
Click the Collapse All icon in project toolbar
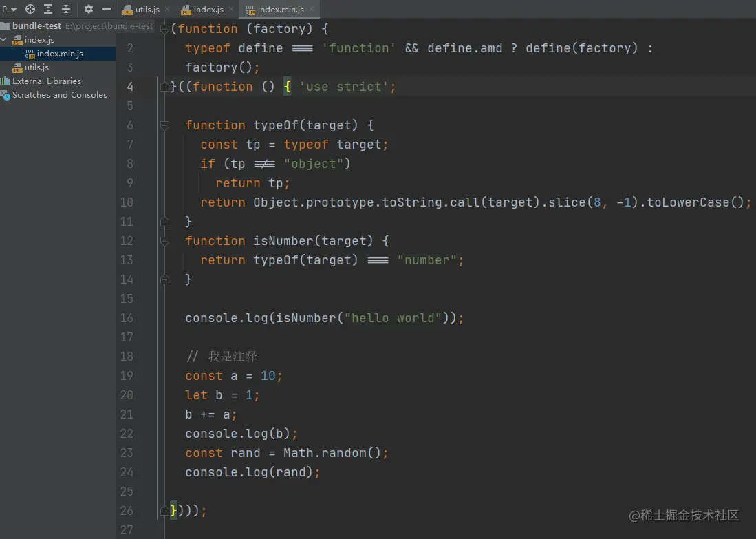point(66,9)
